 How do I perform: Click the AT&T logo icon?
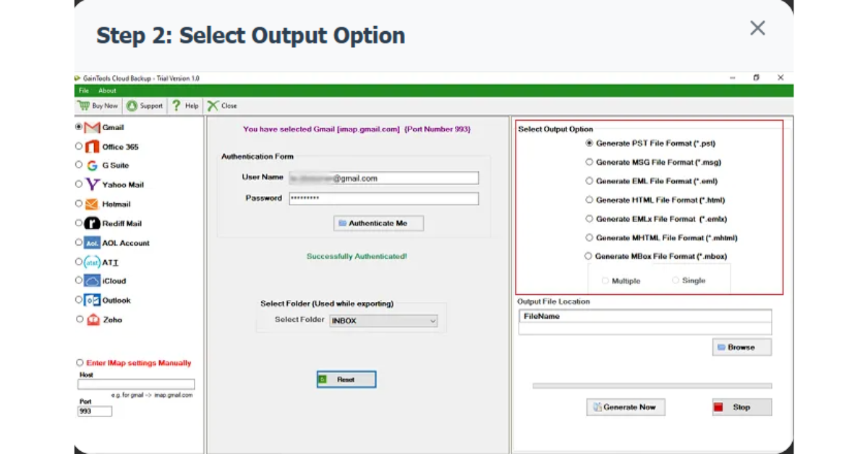point(92,262)
